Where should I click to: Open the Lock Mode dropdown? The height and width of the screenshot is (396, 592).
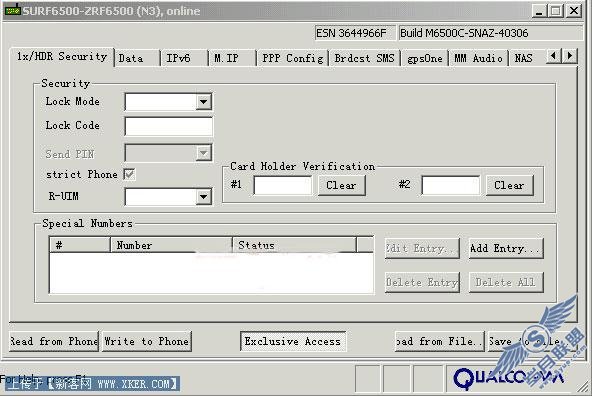click(x=168, y=102)
